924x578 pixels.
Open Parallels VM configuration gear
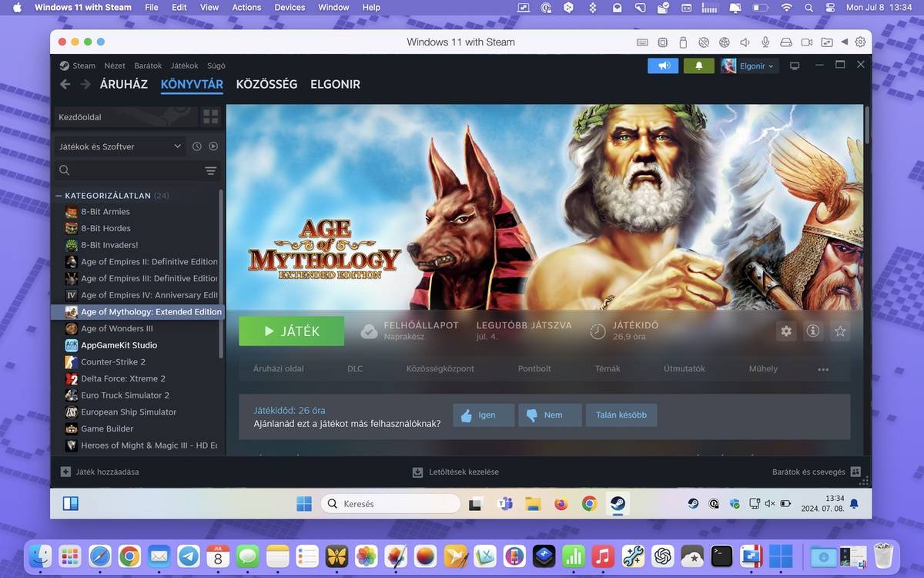(x=861, y=42)
